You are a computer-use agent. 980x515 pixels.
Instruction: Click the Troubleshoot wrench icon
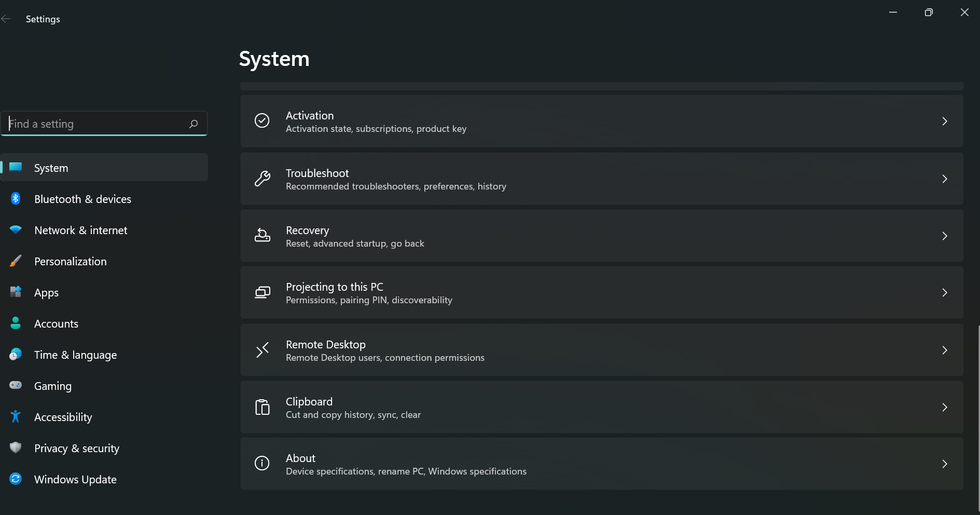(x=262, y=179)
